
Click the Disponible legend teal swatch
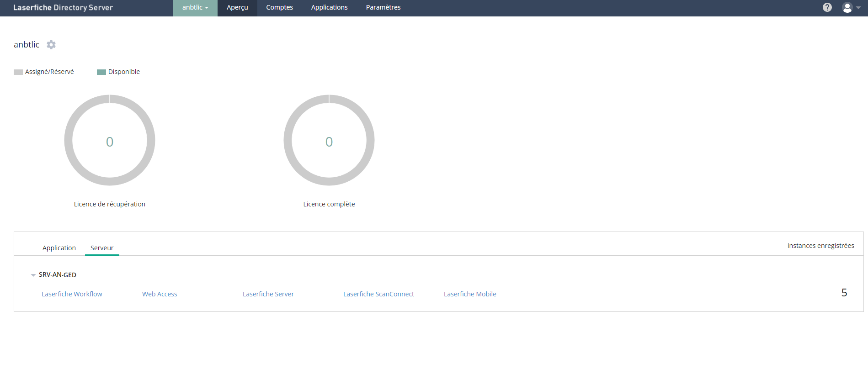point(101,72)
